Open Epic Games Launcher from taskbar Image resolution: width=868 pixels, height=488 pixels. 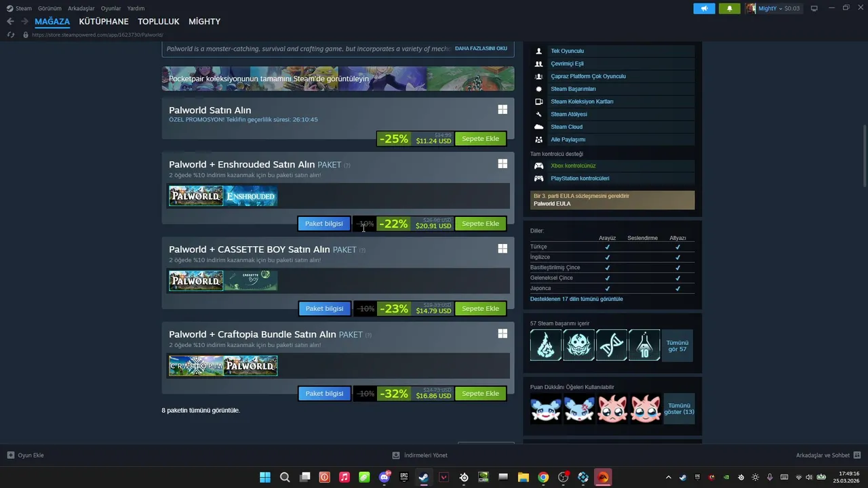404,477
